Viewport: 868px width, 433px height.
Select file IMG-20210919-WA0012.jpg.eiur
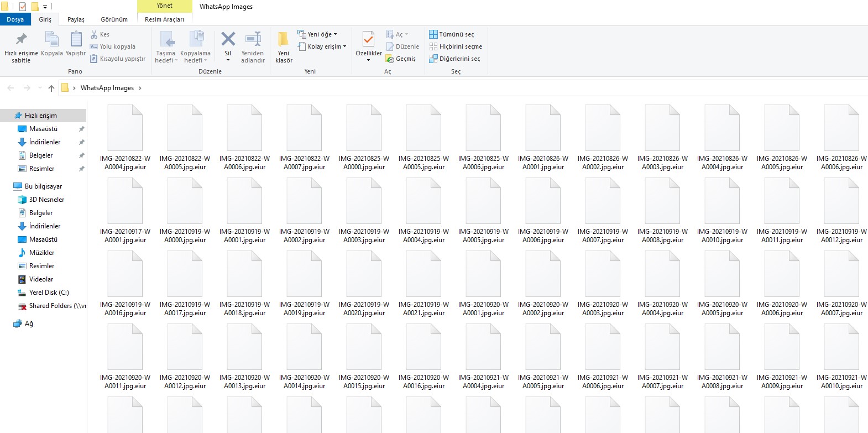(x=842, y=211)
